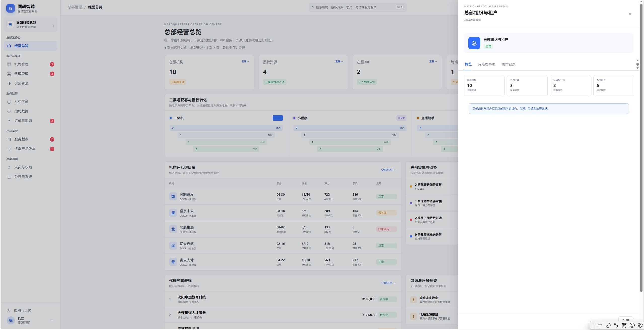
Task: Open 公告与系统 in the sidebar
Action: [x=31, y=177]
